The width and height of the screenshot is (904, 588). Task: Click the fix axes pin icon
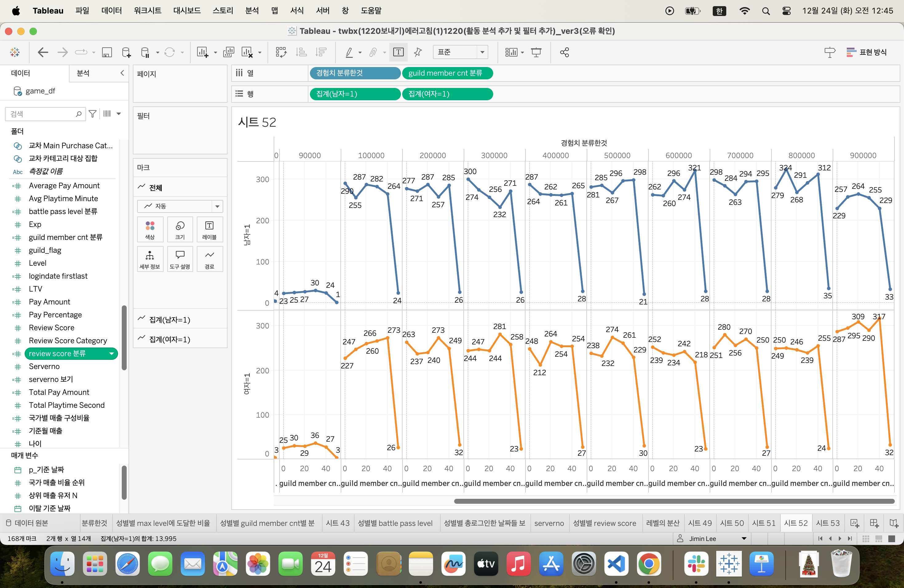pyautogui.click(x=418, y=52)
